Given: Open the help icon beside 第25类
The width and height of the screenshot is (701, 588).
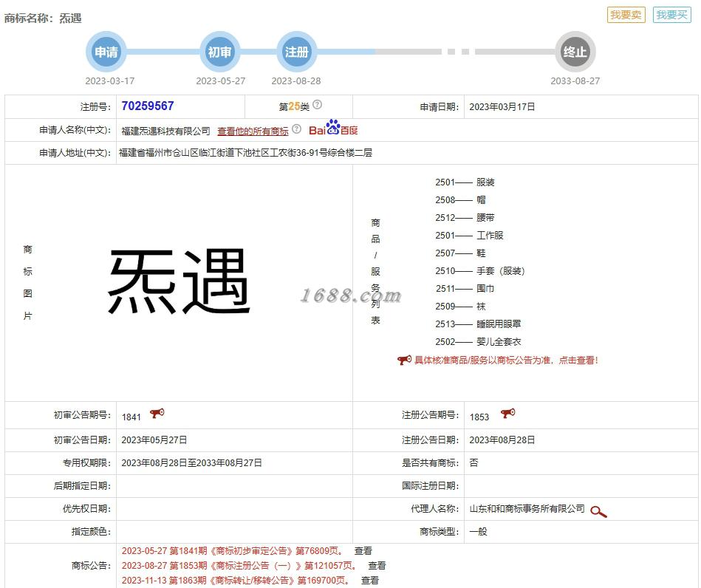Looking at the screenshot, I should tap(317, 105).
